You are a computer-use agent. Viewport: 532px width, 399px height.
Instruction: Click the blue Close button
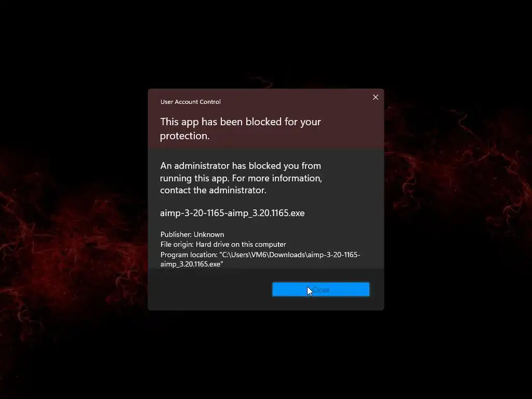[321, 289]
